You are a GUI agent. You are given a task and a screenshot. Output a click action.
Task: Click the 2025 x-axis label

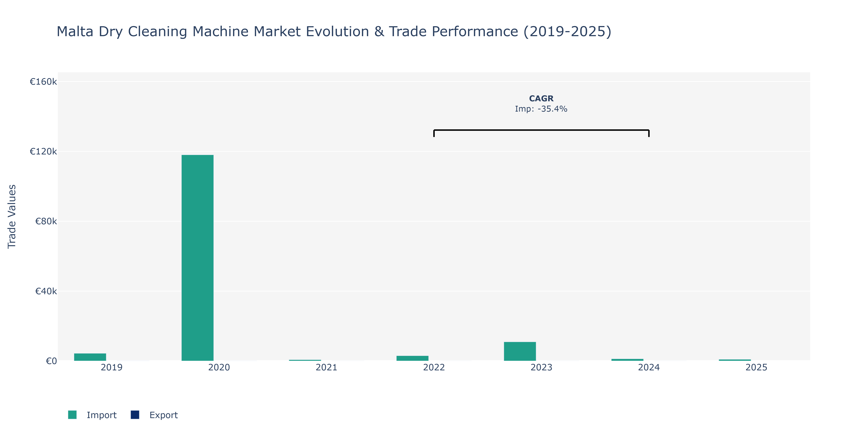click(x=756, y=367)
